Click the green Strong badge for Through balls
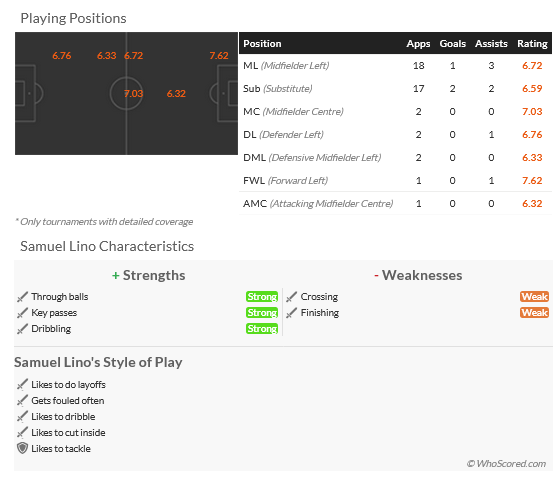The width and height of the screenshot is (560, 477). pyautogui.click(x=262, y=297)
